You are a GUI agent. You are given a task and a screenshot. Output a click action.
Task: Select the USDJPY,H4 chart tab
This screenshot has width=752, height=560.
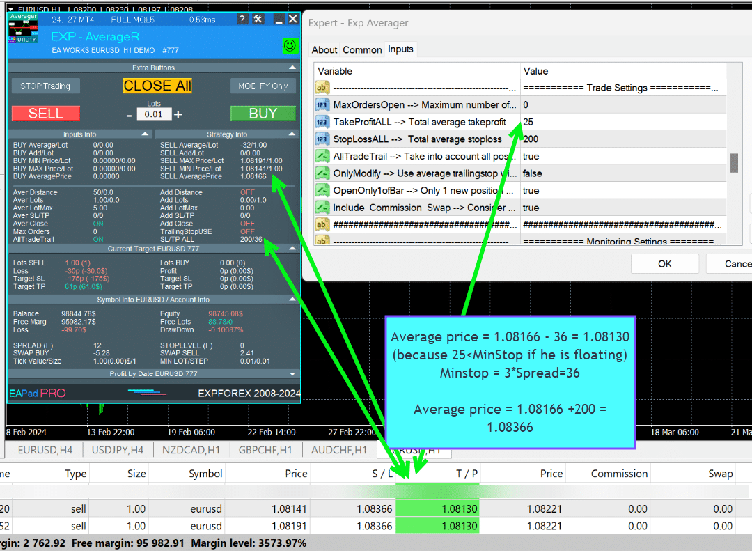(118, 450)
